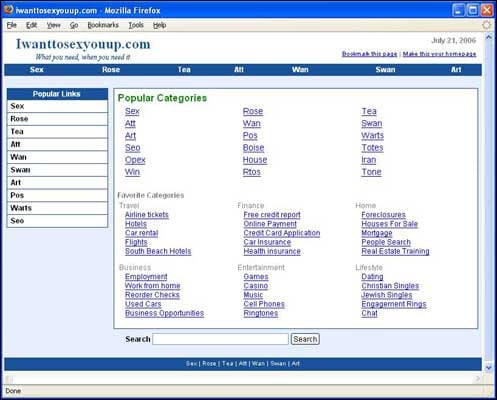The image size is (497, 400).
Task: Click the horizontal scrollbar left arrow
Action: 9,378
